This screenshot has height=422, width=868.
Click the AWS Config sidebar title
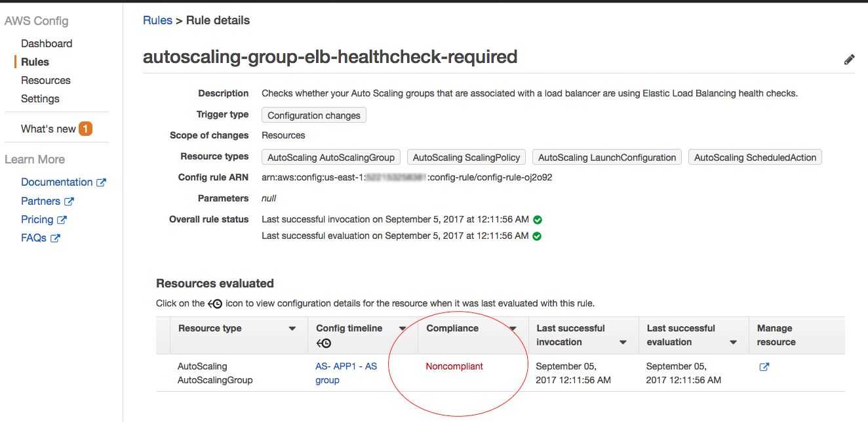coord(37,21)
